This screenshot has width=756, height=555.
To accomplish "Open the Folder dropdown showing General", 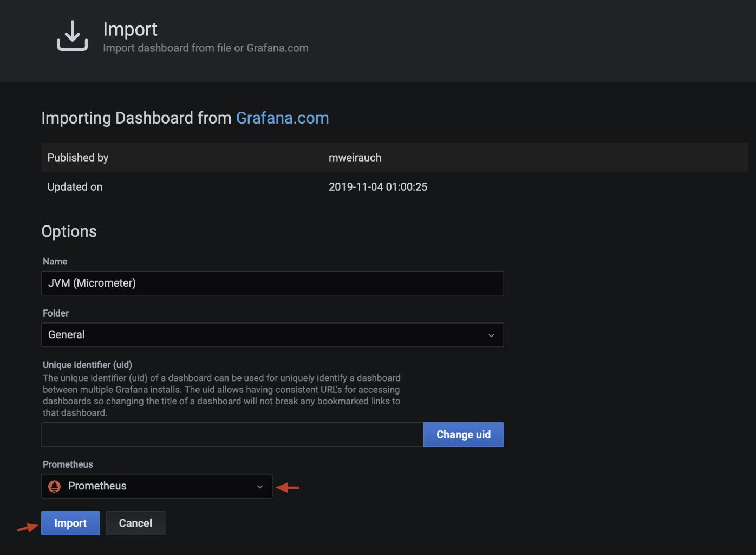I will (x=272, y=335).
